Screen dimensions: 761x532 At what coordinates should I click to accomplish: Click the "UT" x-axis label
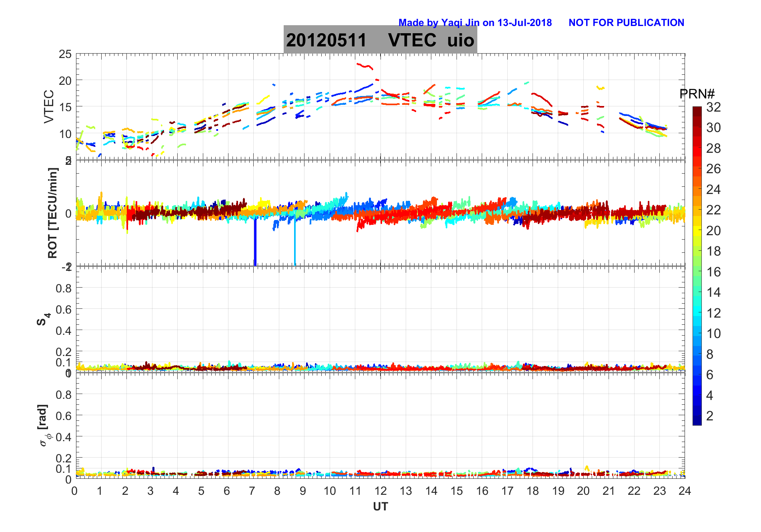pos(380,507)
